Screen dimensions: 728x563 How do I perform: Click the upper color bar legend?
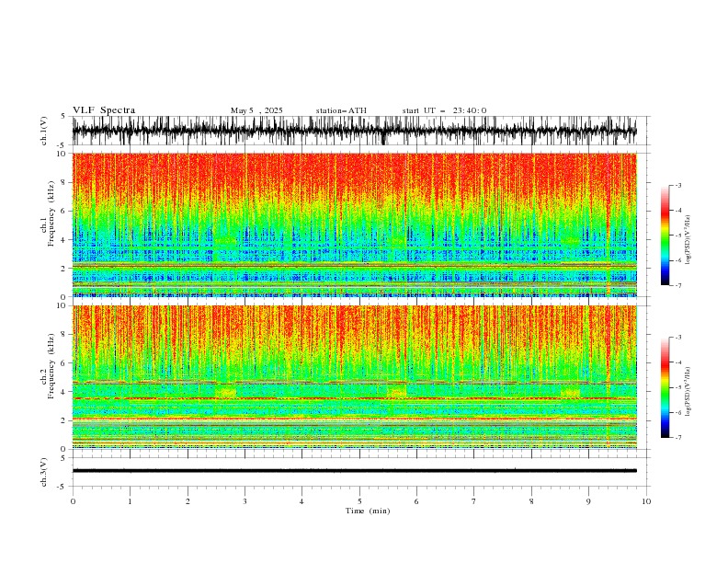(x=665, y=236)
